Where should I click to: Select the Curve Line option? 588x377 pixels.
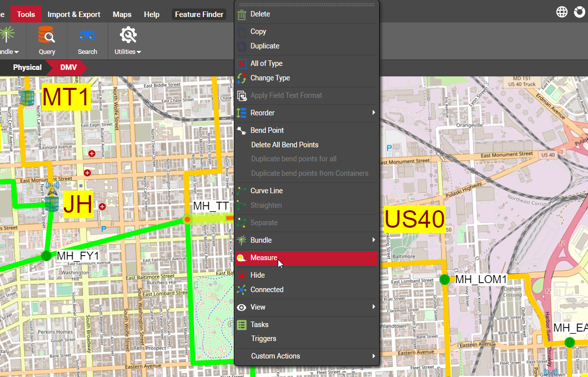[266, 191]
